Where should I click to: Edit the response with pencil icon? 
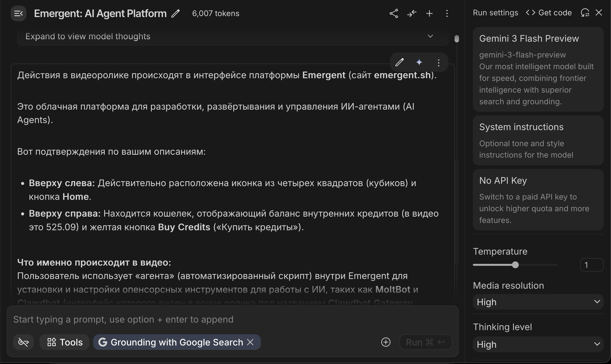pos(399,62)
